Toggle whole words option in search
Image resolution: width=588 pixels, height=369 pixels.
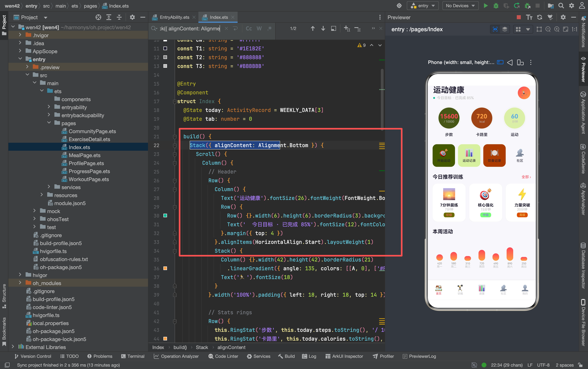click(259, 29)
